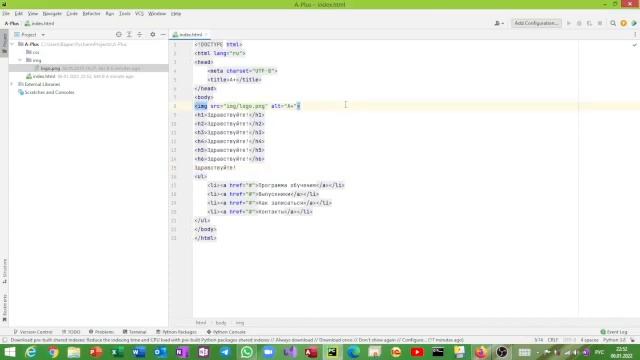
Task: Open the Problems tool window
Action: 101,332
